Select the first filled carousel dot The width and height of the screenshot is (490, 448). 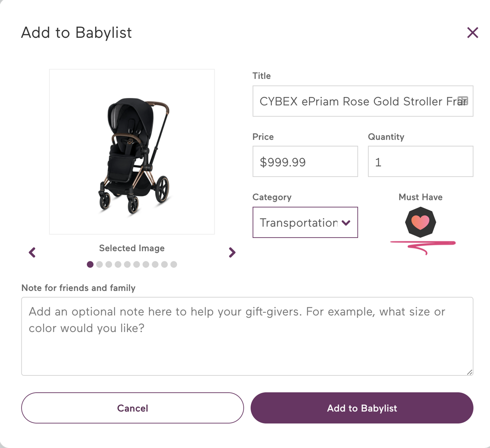pyautogui.click(x=90, y=264)
